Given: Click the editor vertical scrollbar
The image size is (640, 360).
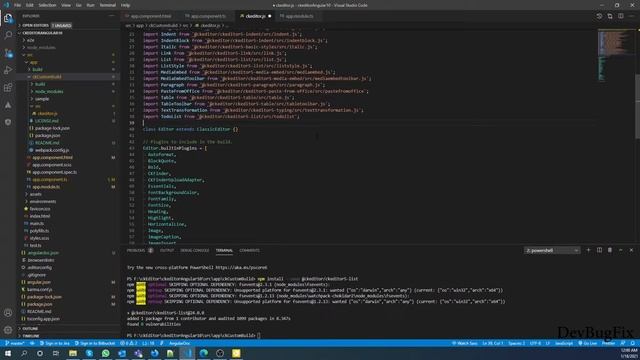Looking at the screenshot, I should (638, 106).
